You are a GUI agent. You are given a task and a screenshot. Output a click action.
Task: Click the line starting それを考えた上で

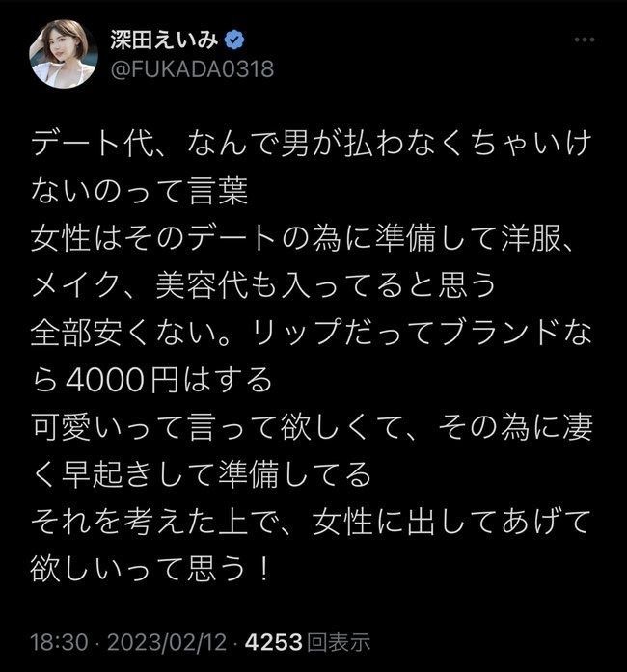coord(312,523)
